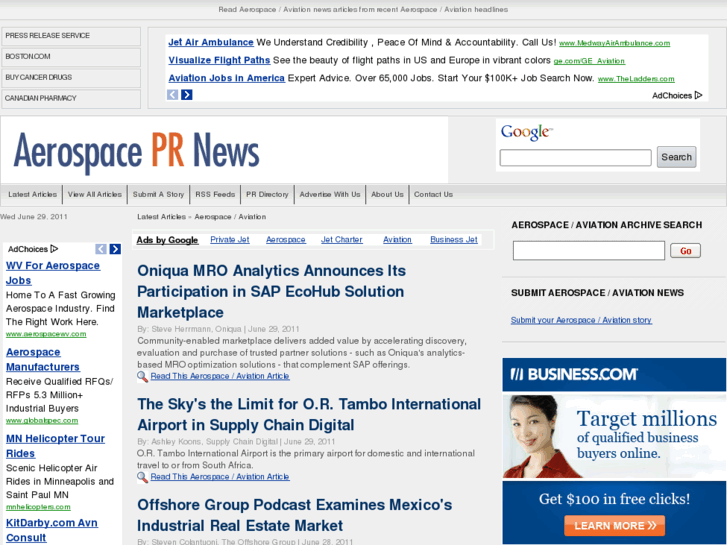Click the AdChoices icon in top banner
The image size is (727, 545).
pos(698,95)
